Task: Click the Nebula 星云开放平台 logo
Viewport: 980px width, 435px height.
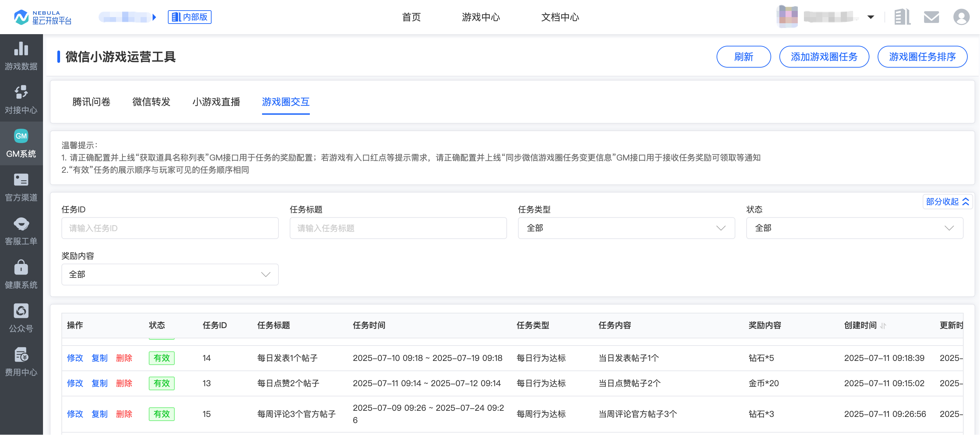Action: tap(43, 17)
